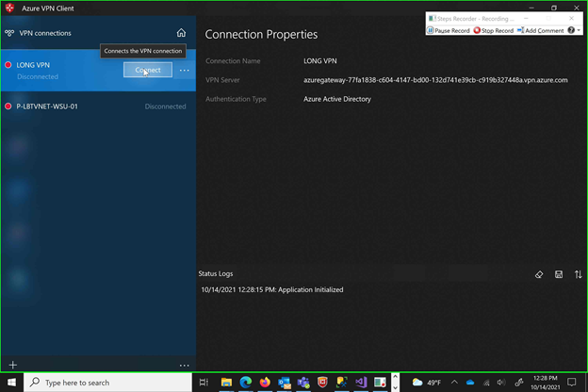588x392 pixels.
Task: Open Visual Studio from the taskbar
Action: 361,383
